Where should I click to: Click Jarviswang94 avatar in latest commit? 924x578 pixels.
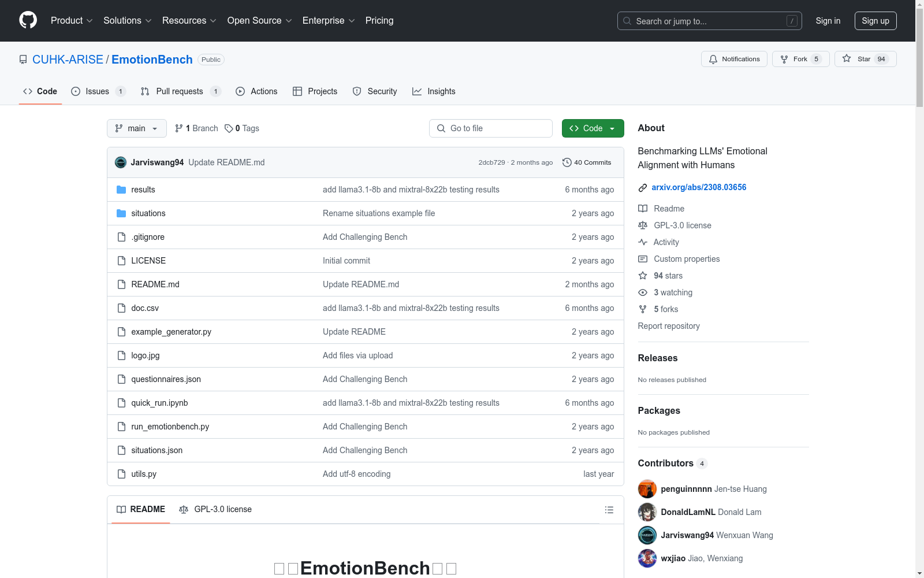click(121, 162)
